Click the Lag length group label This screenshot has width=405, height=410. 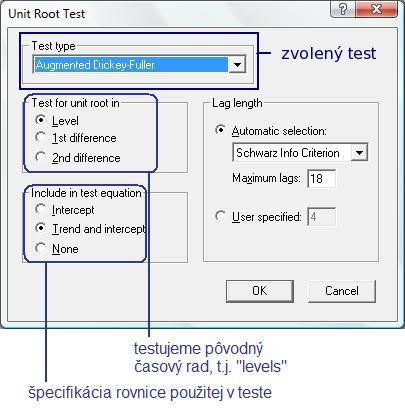tap(237, 103)
